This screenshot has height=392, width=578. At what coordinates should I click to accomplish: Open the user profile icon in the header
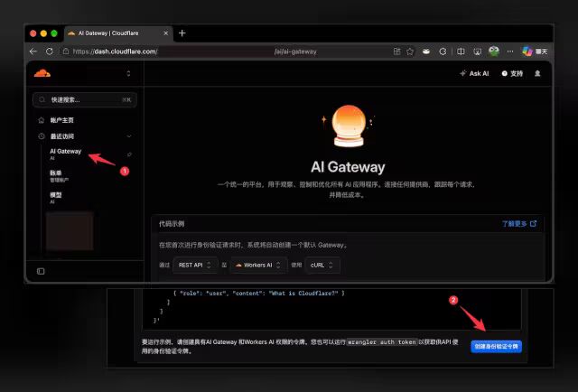pos(537,73)
